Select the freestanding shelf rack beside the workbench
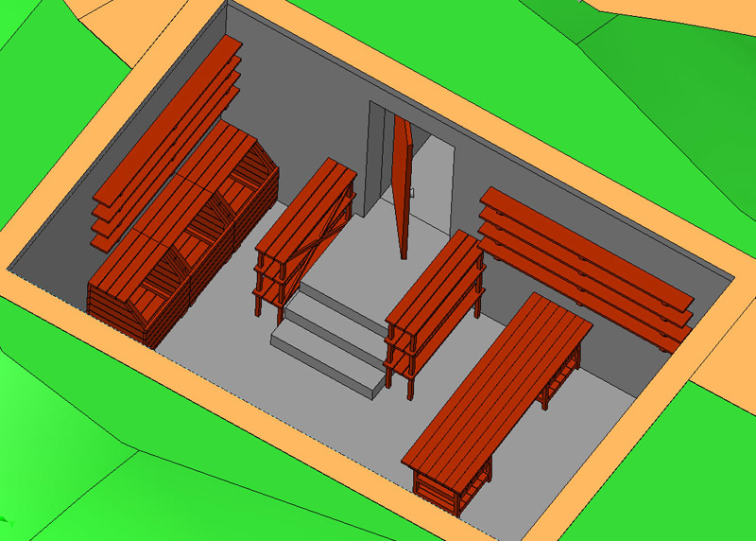The height and width of the screenshot is (541, 756). (x=435, y=314)
